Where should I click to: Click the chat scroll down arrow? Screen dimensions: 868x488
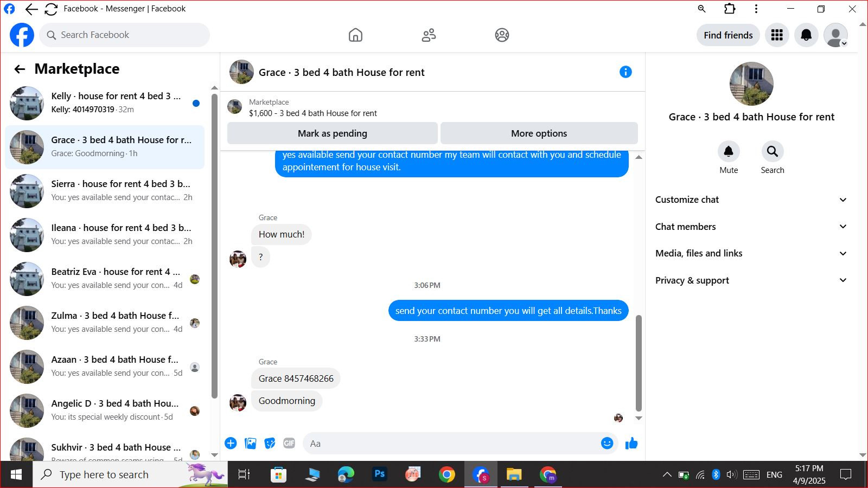[639, 418]
